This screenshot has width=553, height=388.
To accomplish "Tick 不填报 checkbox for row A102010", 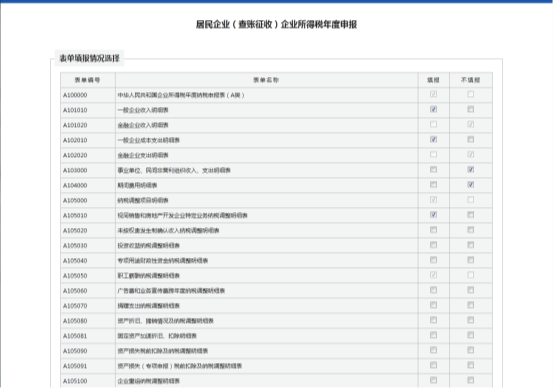I will pos(470,139).
